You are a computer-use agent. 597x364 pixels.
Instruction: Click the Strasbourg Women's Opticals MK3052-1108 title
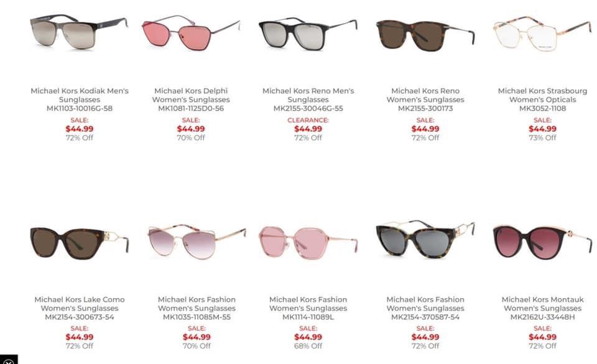[542, 99]
